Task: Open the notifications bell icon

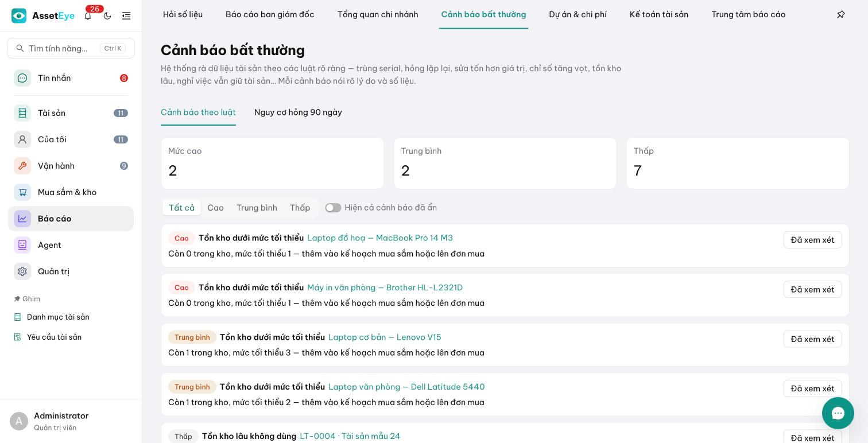Action: pos(88,16)
